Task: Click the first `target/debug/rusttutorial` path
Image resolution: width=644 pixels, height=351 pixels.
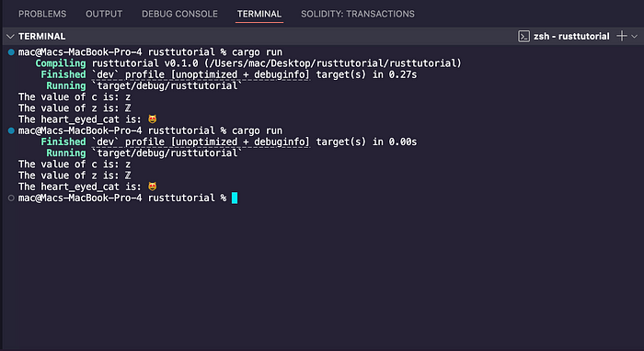Action: coord(167,85)
